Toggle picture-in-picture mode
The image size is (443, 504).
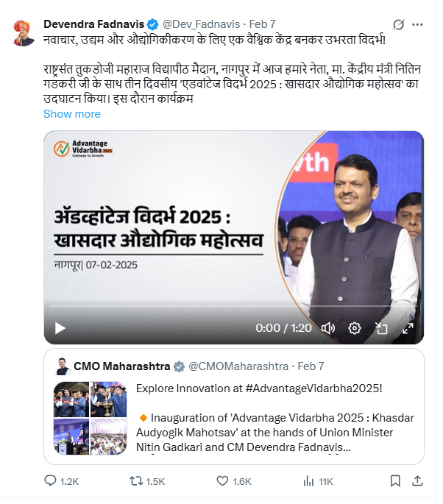pyautogui.click(x=381, y=328)
